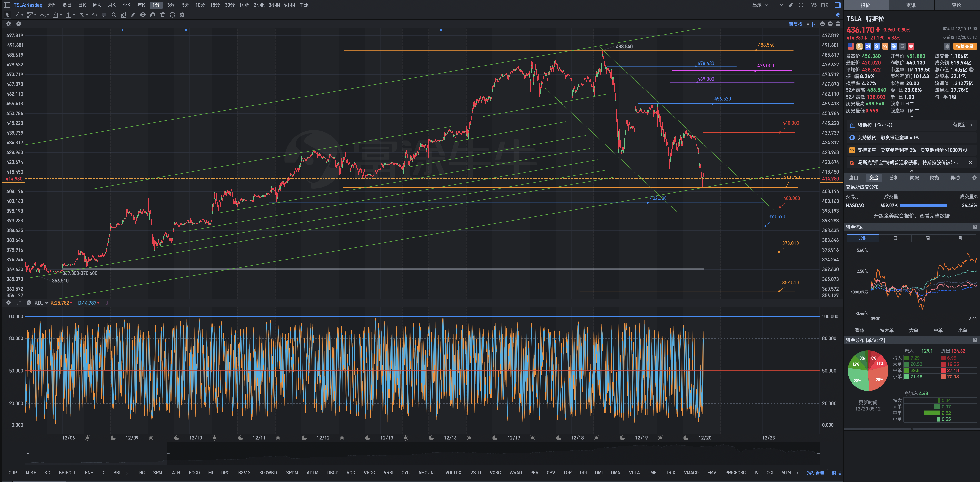Image resolution: width=980 pixels, height=482 pixels.
Task: Open KDJ indicator settings gear
Action: [8, 303]
